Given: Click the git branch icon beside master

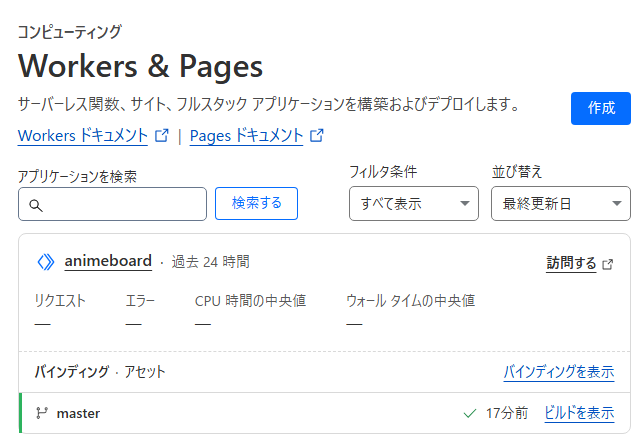Looking at the screenshot, I should point(42,413).
